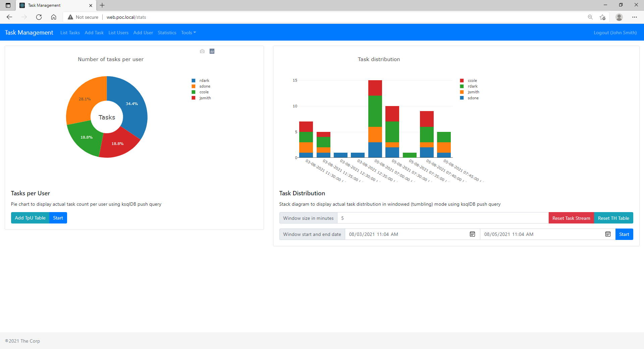Toggle rdark series in bar chart legend
Viewport: 644px width, 349px height.
coord(469,86)
